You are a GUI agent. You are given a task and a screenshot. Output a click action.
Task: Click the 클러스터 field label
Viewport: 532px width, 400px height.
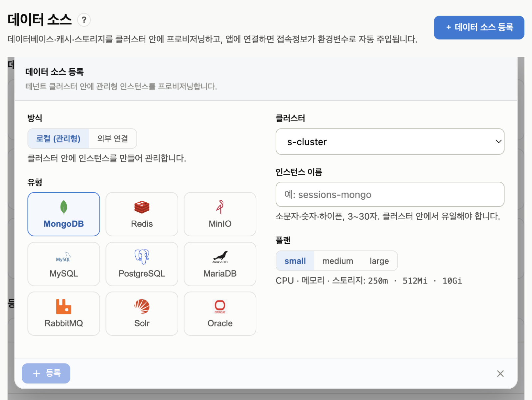[290, 118]
